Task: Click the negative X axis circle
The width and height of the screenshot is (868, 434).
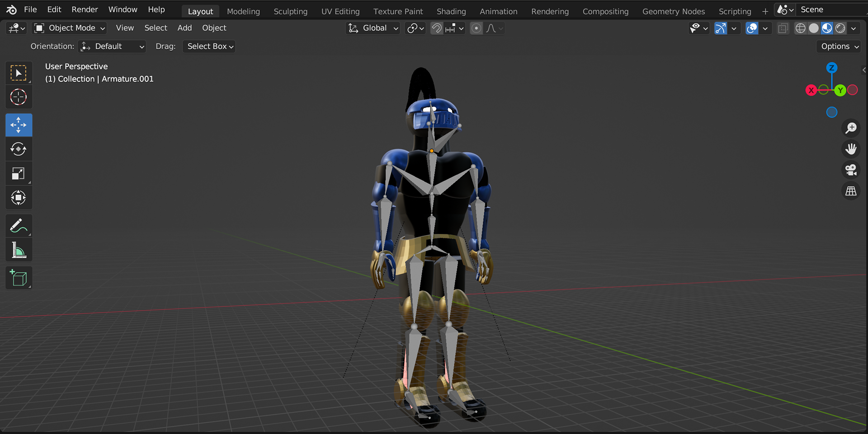Action: point(853,90)
